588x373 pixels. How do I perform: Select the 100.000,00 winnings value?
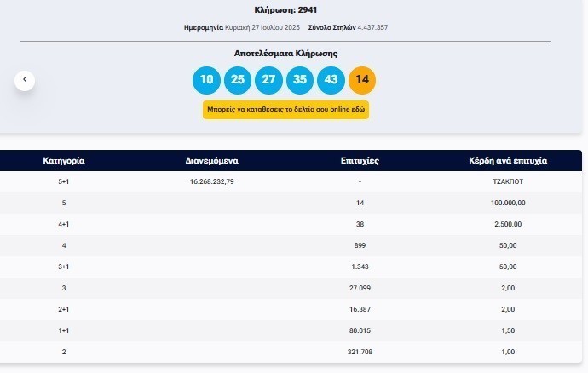(508, 204)
